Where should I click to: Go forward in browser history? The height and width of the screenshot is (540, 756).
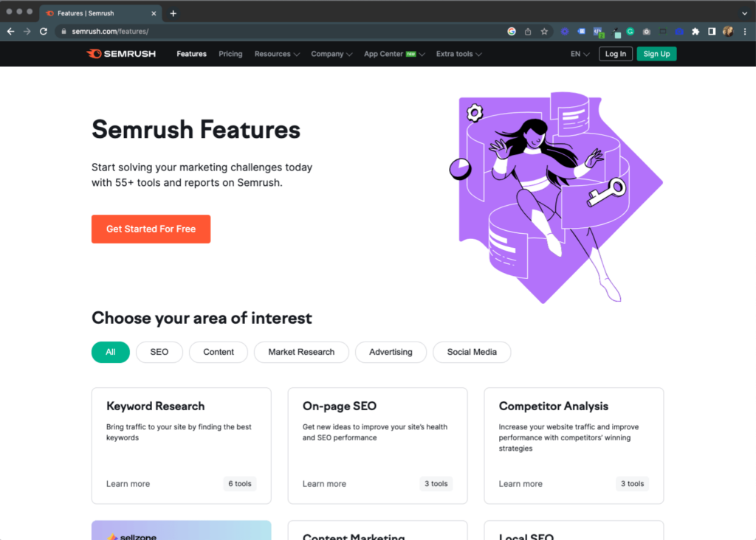click(x=27, y=31)
